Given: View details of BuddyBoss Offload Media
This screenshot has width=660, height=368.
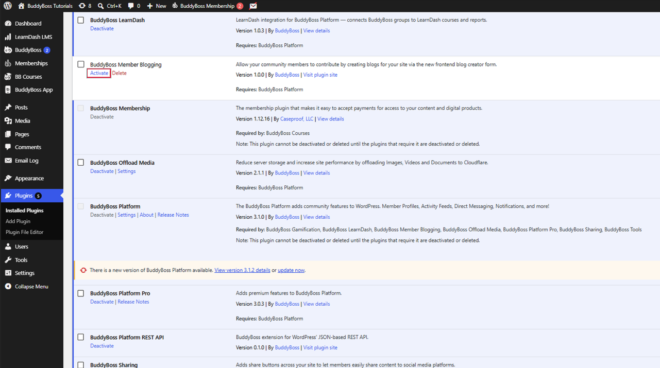Looking at the screenshot, I should point(317,173).
